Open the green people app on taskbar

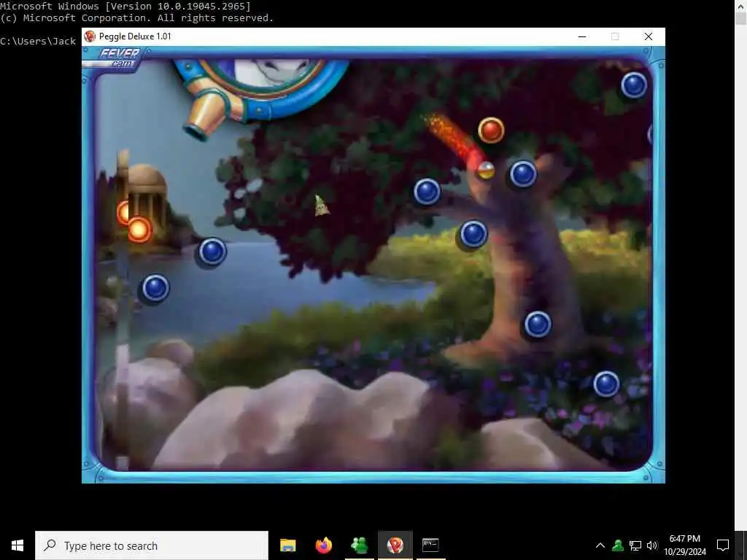tap(359, 545)
